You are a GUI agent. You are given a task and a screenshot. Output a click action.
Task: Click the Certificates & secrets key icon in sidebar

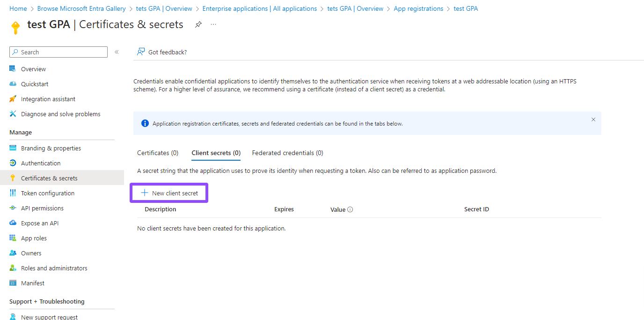coord(13,178)
